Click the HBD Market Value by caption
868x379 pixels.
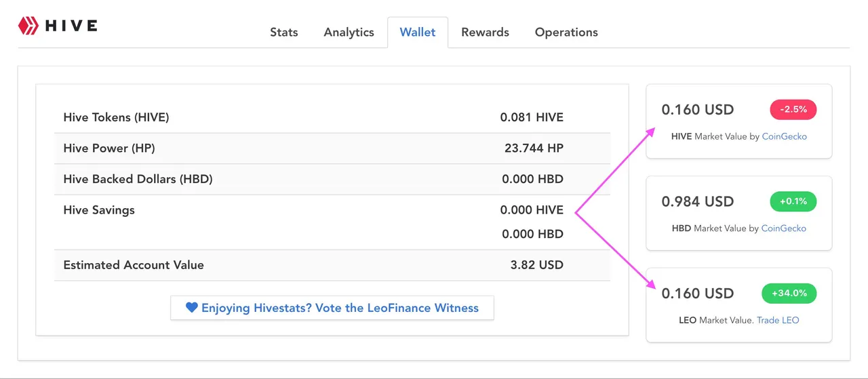[x=715, y=228]
